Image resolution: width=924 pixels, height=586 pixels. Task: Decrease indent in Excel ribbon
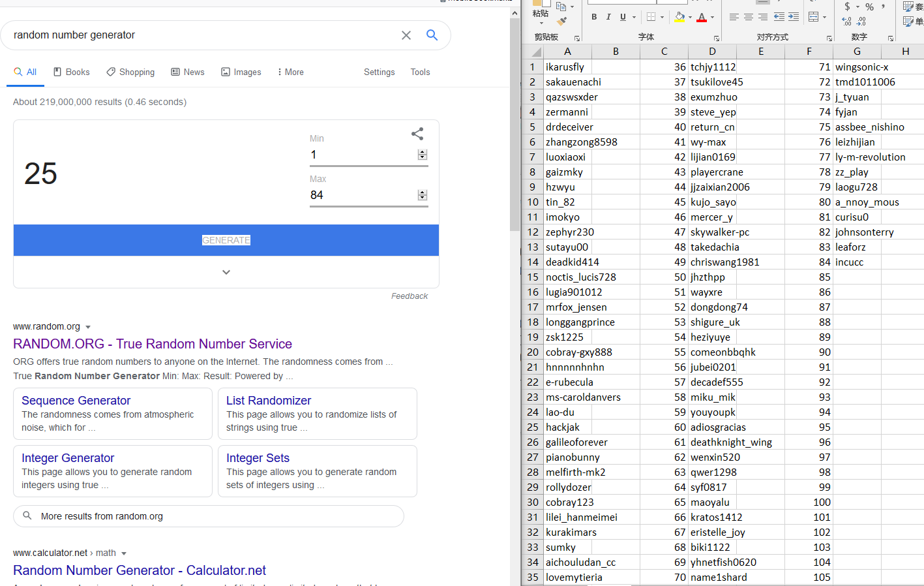click(x=779, y=17)
